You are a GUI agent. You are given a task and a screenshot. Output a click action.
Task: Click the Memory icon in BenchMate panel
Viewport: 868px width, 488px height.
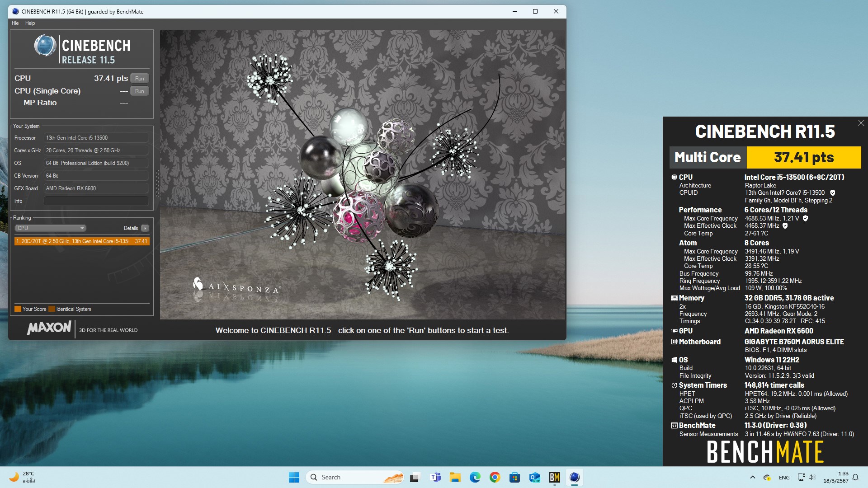coord(674,298)
